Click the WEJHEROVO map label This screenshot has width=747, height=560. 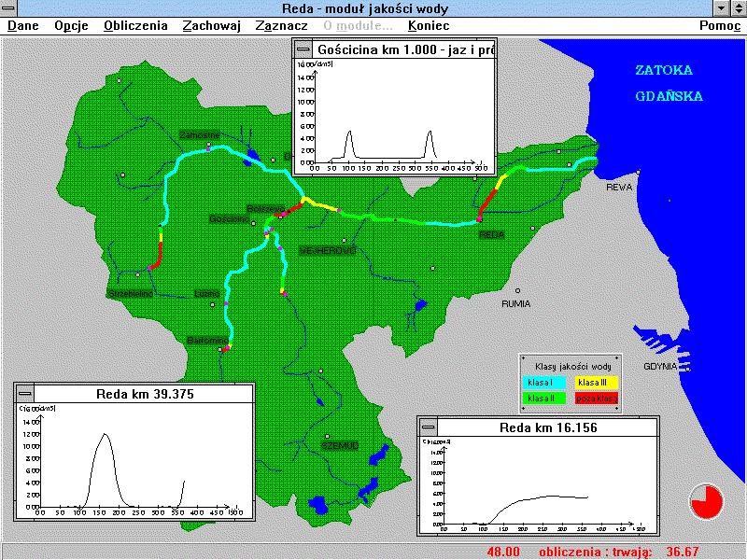[x=328, y=250]
